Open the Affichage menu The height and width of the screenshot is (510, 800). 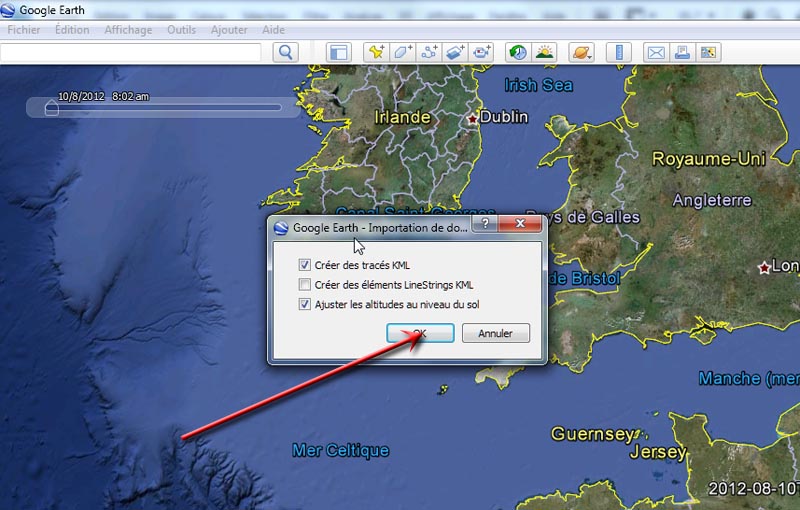[128, 30]
